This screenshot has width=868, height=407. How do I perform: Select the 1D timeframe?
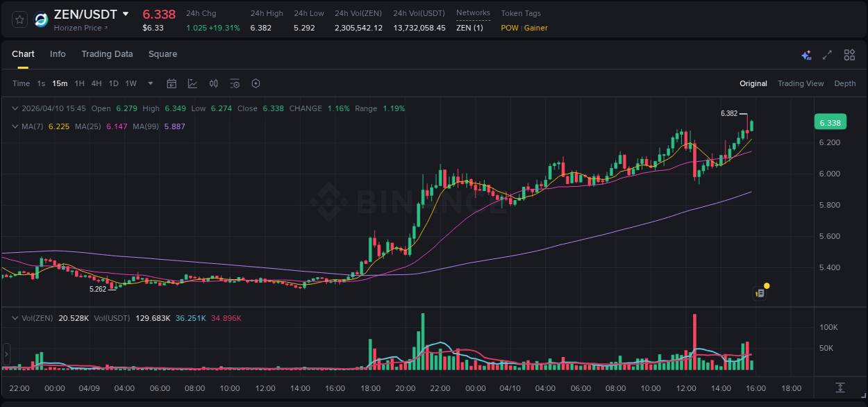[113, 83]
